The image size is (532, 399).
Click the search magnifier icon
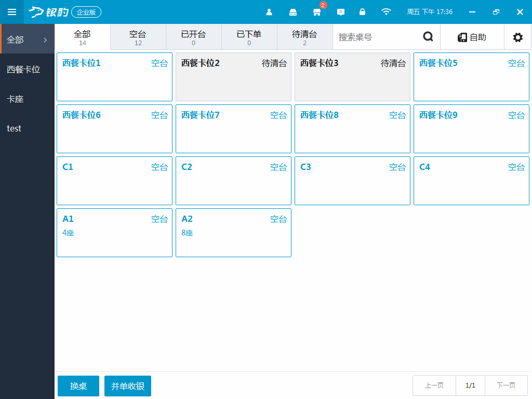point(428,37)
